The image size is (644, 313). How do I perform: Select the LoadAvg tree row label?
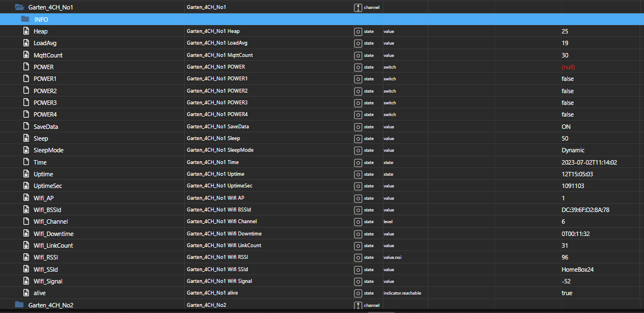click(45, 43)
